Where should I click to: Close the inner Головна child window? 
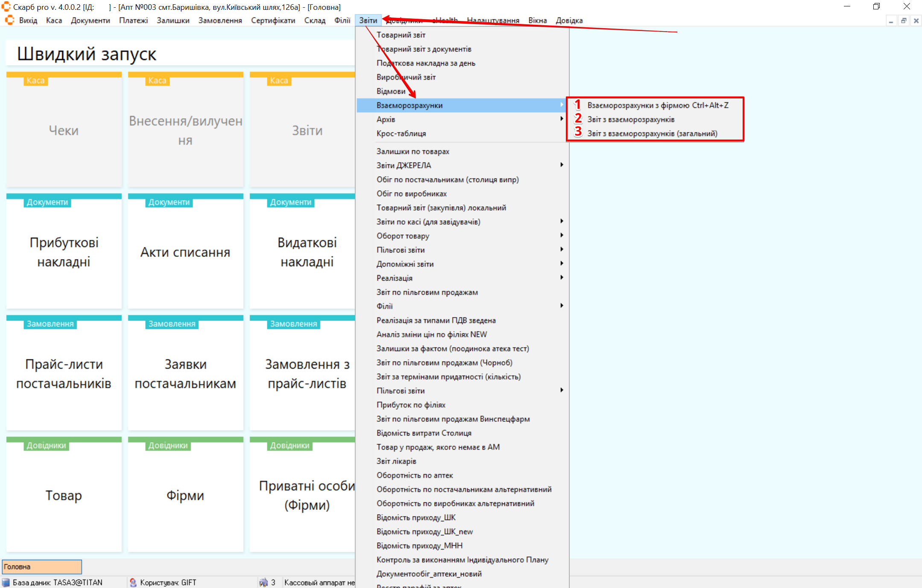click(x=916, y=20)
